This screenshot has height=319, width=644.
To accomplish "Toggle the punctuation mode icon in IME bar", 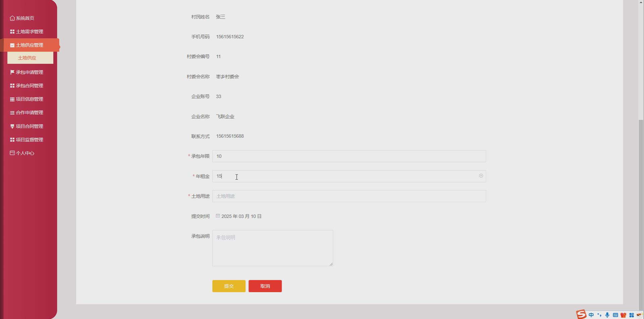I will click(599, 315).
